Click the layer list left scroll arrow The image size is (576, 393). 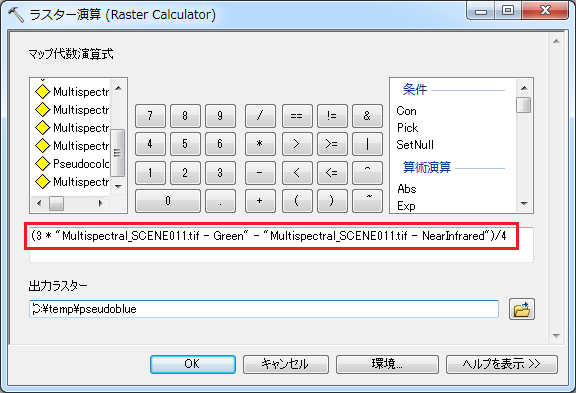click(x=39, y=203)
